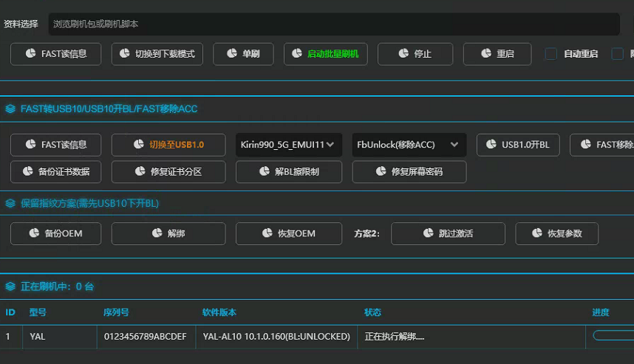634x364 pixels.
Task: Toggle the checkbox right of 自动重启
Action: 618,54
